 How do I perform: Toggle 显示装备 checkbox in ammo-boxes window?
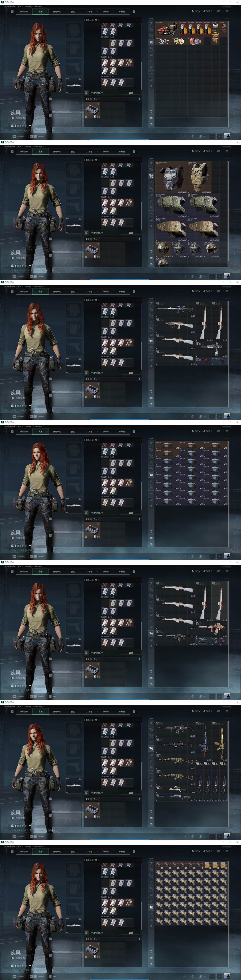13,538
